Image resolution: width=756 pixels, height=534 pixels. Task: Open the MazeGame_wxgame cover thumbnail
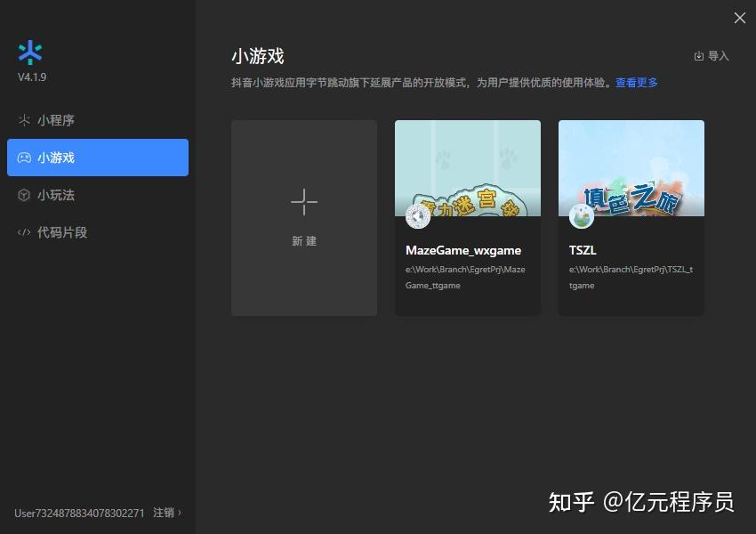468,168
